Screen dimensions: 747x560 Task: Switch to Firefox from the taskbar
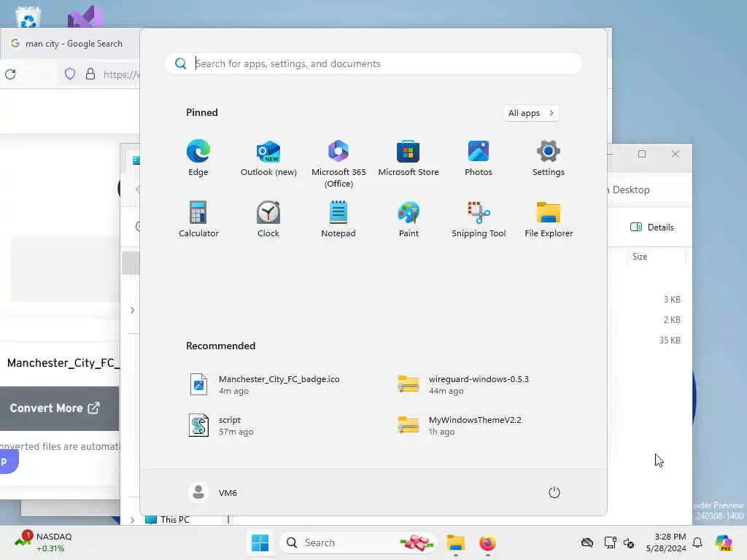(x=487, y=542)
